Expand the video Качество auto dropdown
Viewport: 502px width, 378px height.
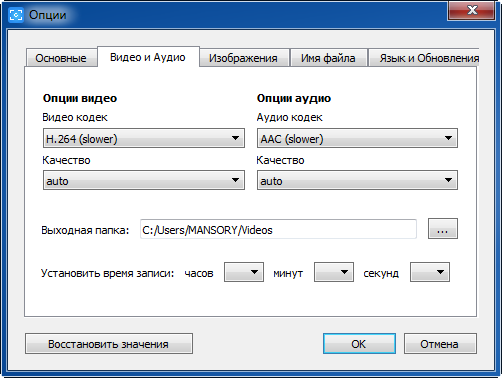(x=144, y=180)
